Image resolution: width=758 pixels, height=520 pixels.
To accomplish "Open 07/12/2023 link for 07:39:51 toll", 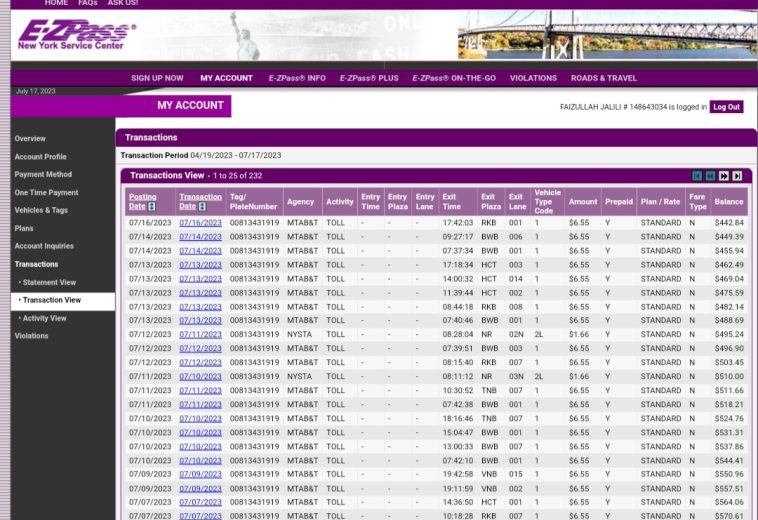I will (x=200, y=348).
